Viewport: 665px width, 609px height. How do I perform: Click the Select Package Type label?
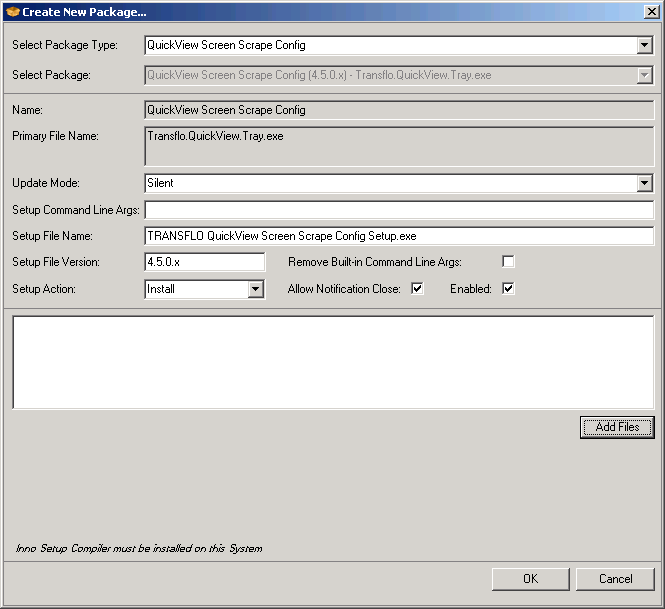tap(65, 45)
